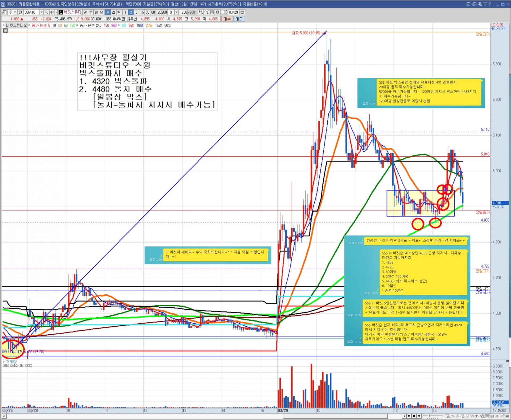The image size is (511, 420).
Task: Click the fast-forward replay button
Action: pyautogui.click(x=419, y=416)
